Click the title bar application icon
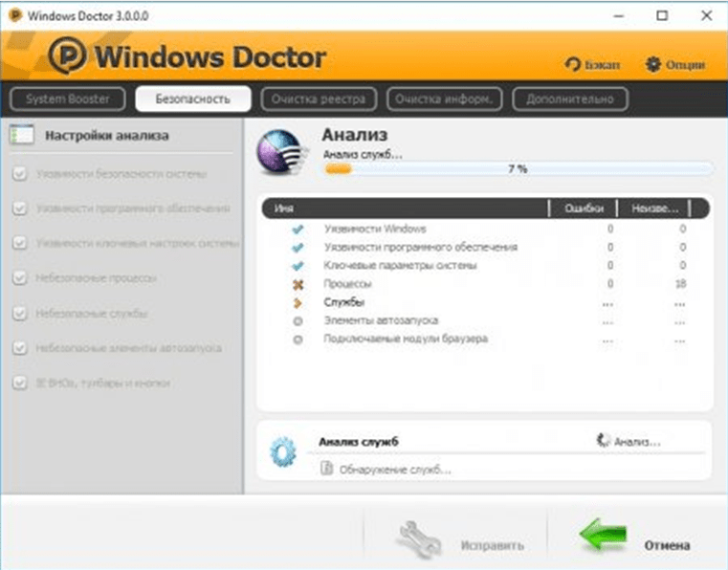Screen dimensions: 728x570 tap(15, 15)
